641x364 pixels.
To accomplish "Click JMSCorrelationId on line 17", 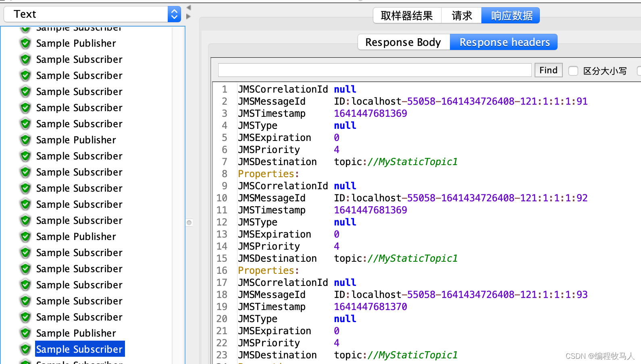I will pyautogui.click(x=283, y=282).
